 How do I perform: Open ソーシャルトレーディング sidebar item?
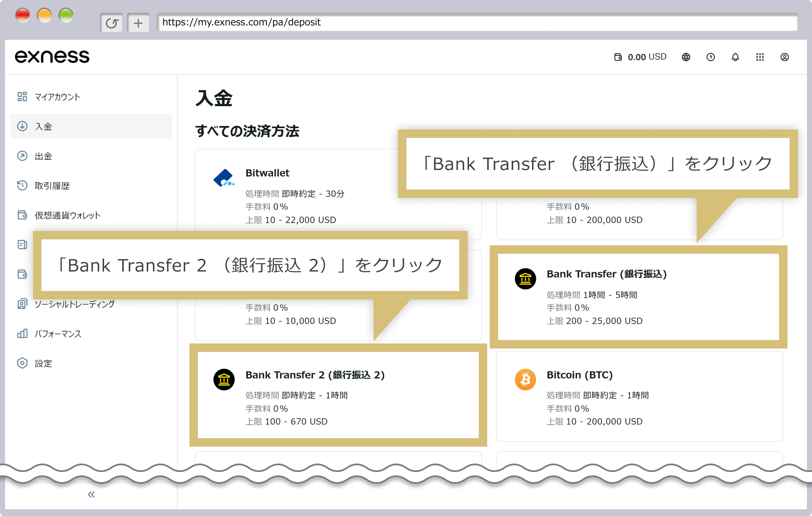click(x=91, y=304)
